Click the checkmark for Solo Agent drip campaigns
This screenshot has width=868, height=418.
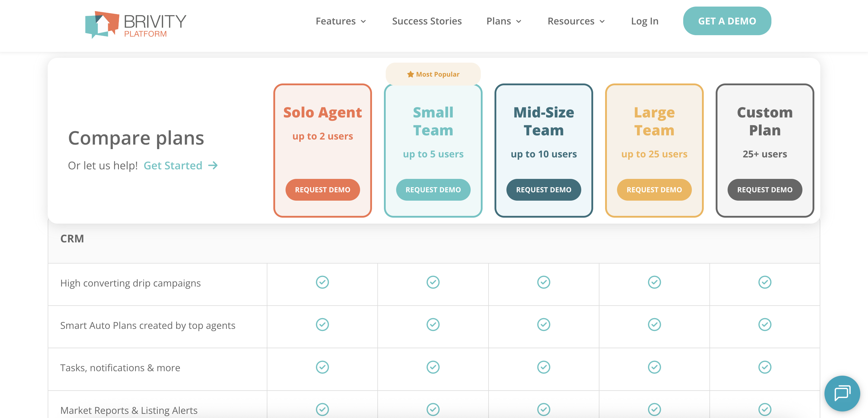tap(322, 282)
